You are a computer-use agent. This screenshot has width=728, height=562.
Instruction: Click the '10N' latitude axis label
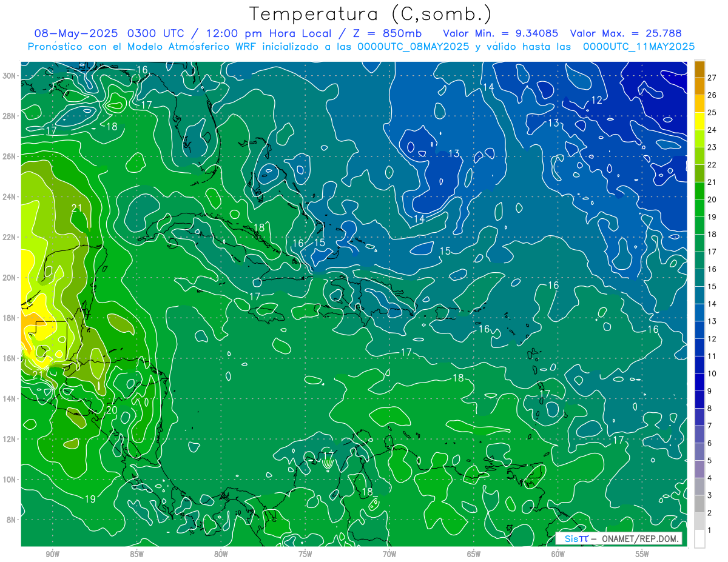(10, 480)
